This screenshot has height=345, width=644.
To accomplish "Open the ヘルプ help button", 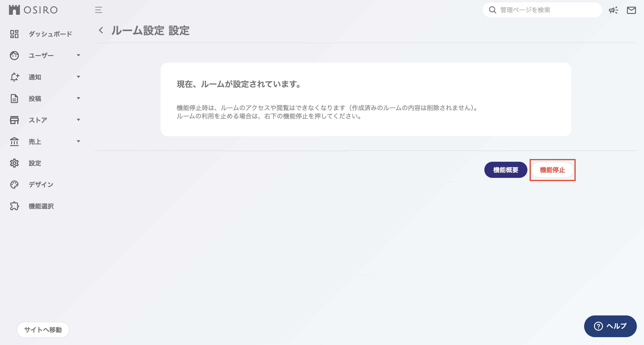I will pyautogui.click(x=610, y=326).
